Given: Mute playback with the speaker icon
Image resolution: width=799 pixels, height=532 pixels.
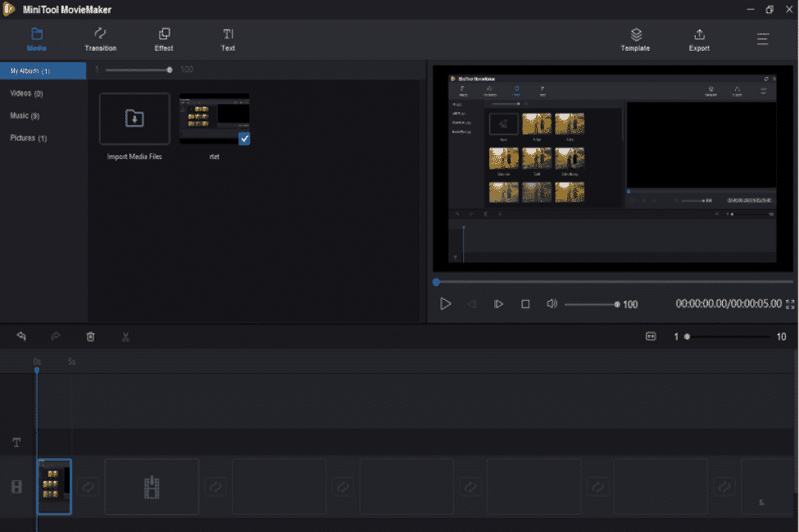Looking at the screenshot, I should (552, 303).
